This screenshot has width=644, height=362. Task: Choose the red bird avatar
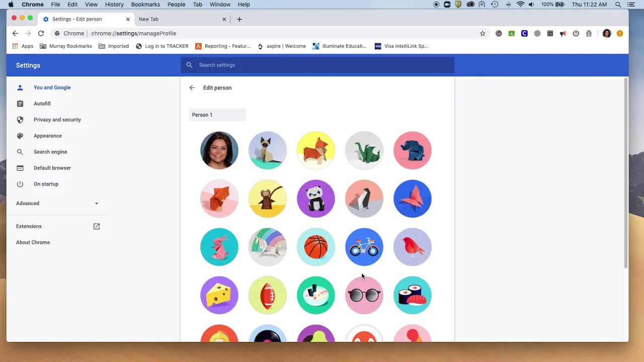(413, 247)
